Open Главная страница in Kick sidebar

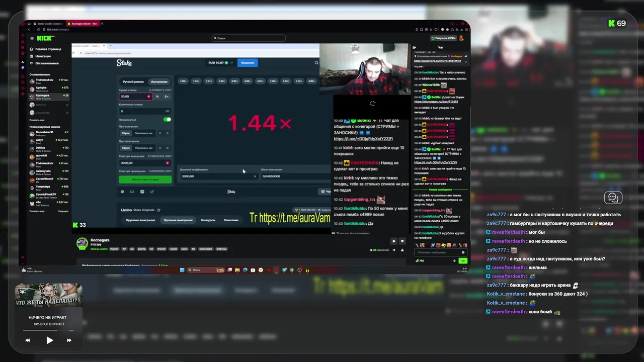(x=46, y=49)
